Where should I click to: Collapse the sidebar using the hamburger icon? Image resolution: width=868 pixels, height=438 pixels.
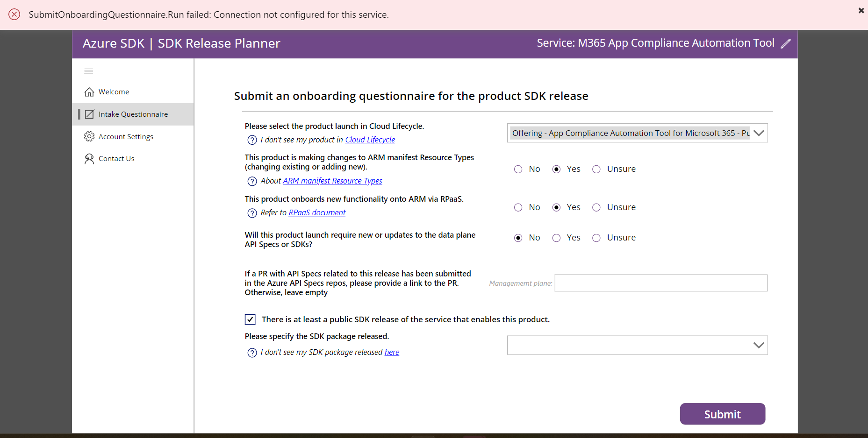click(x=89, y=71)
